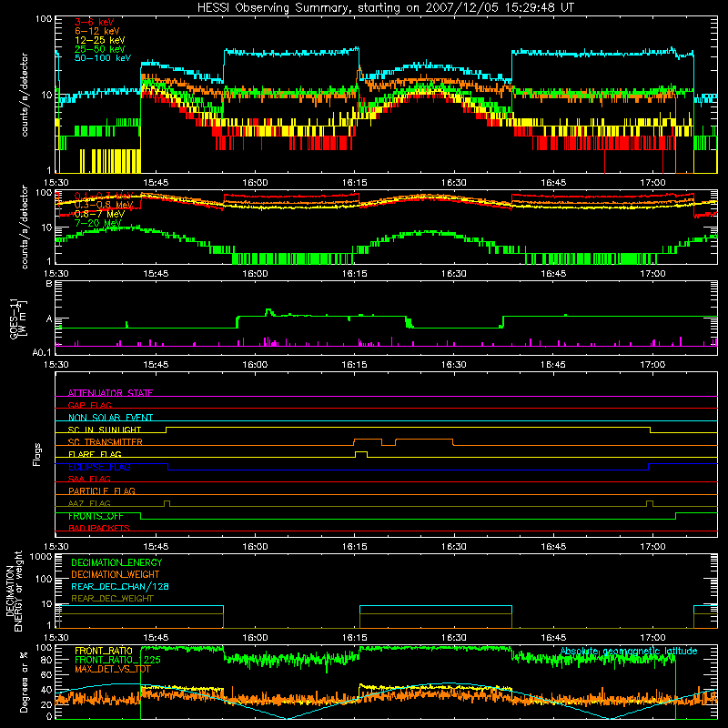Screen dimensions: 728x728
Task: Click 16:45 label under the MeV count-rate panel
Action: [x=553, y=274]
